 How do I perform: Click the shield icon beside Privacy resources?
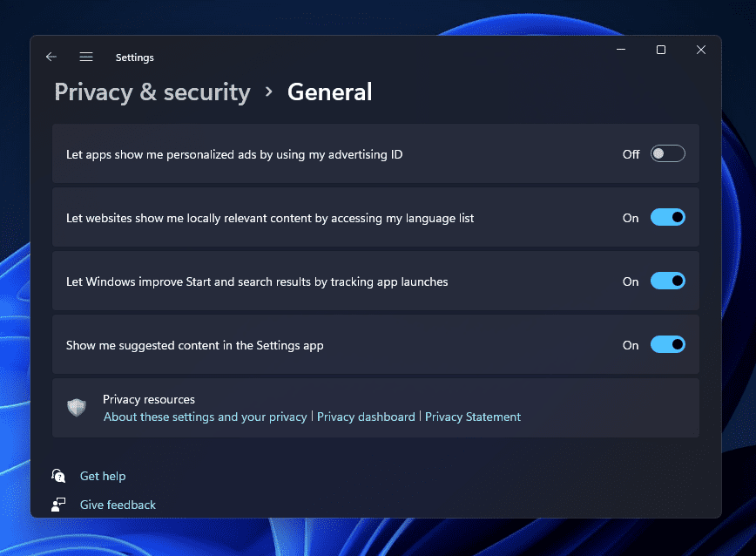tap(77, 407)
